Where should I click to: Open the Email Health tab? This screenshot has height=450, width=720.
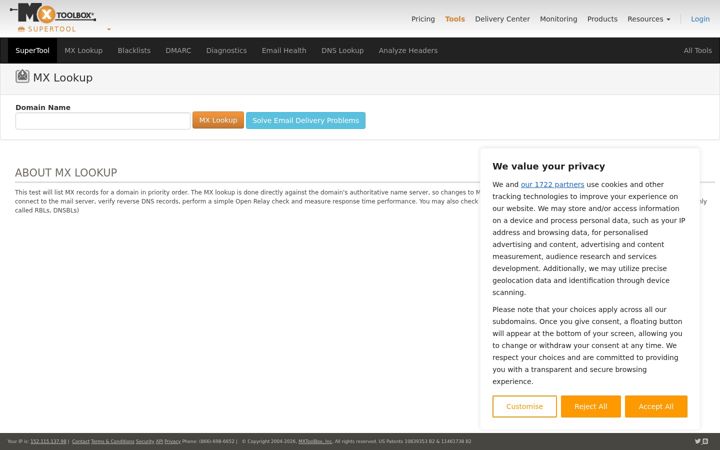(284, 51)
